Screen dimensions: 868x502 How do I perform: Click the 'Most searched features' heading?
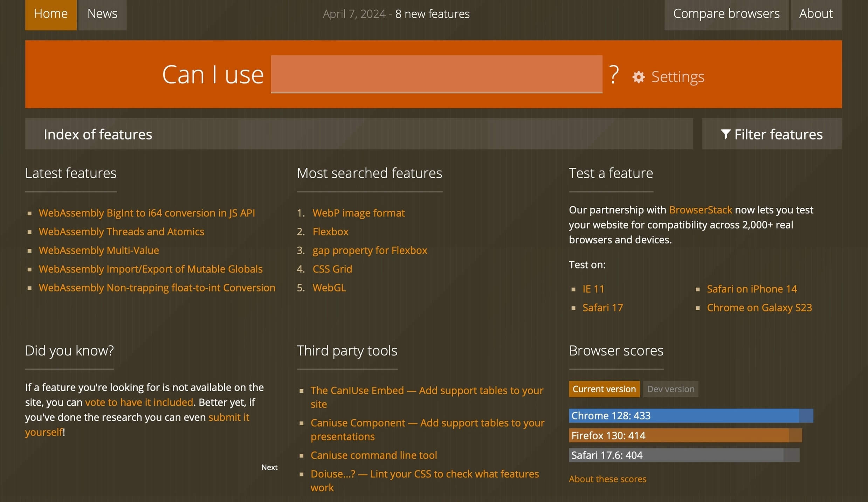370,173
